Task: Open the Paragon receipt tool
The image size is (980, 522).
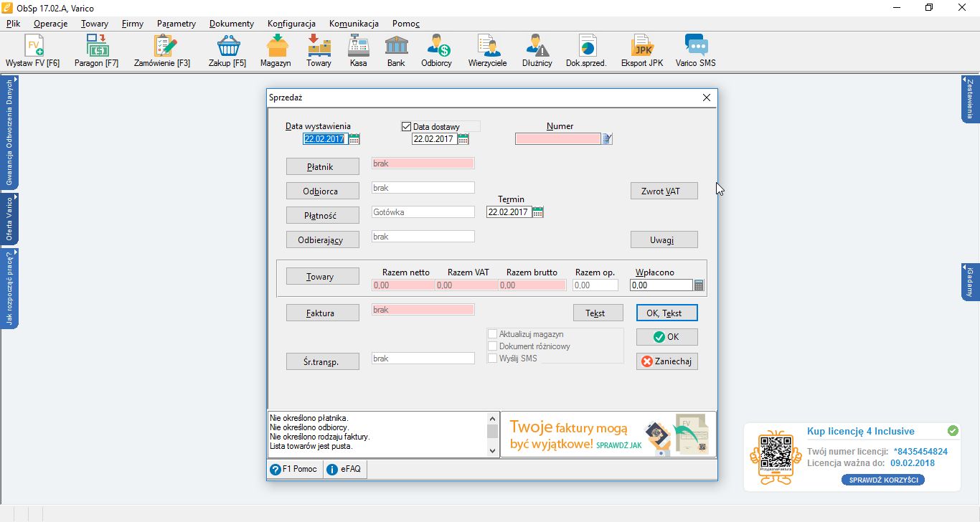Action: pos(97,51)
